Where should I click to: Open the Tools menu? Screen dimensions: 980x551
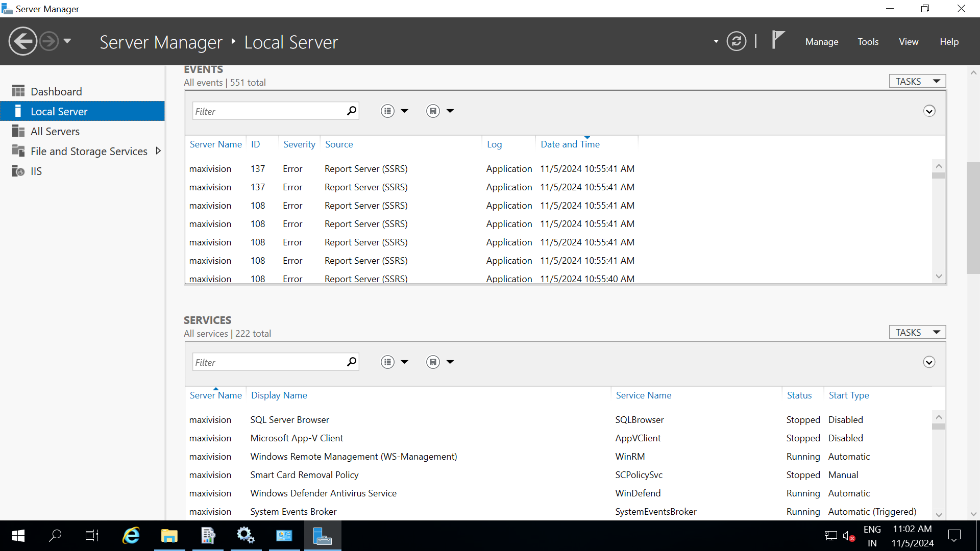[x=868, y=42]
